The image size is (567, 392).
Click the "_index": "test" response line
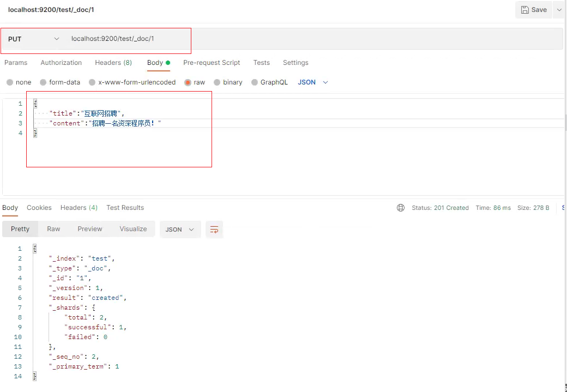point(82,258)
